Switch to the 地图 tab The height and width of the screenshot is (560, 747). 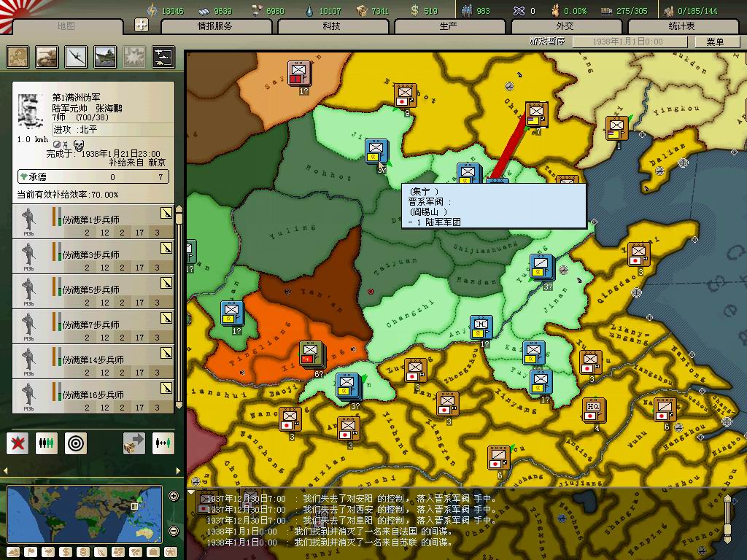point(66,26)
